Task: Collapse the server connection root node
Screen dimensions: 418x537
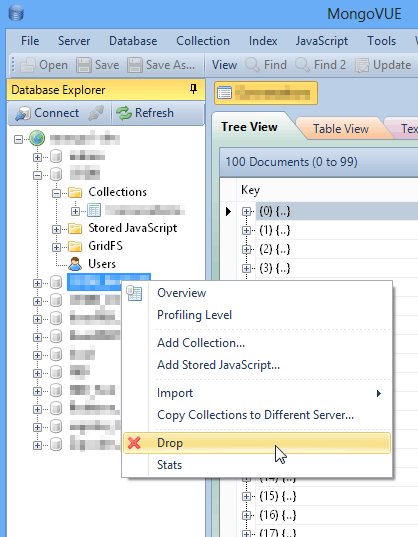Action: [x=18, y=139]
